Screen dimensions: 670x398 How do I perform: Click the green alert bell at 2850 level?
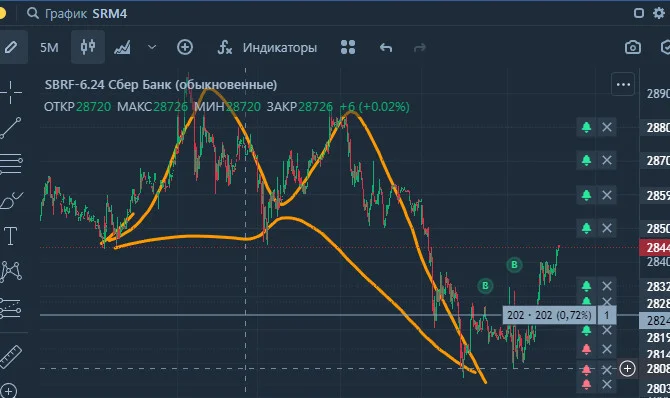click(586, 228)
